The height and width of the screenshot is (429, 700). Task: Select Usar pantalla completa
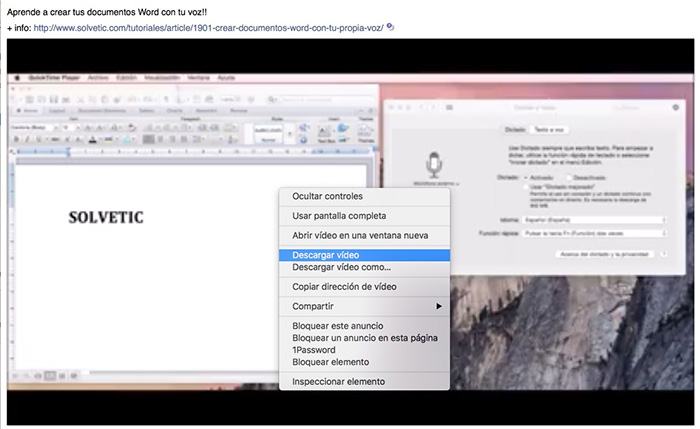point(364,216)
